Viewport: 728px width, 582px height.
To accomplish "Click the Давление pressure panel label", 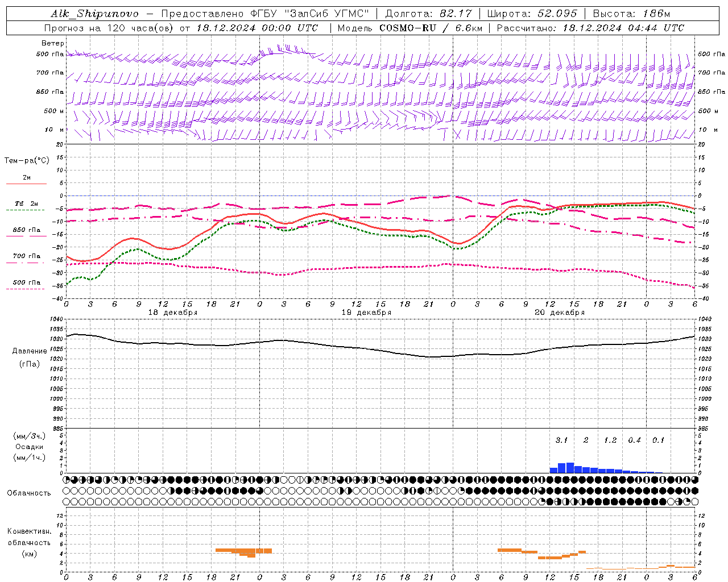I will tap(30, 351).
